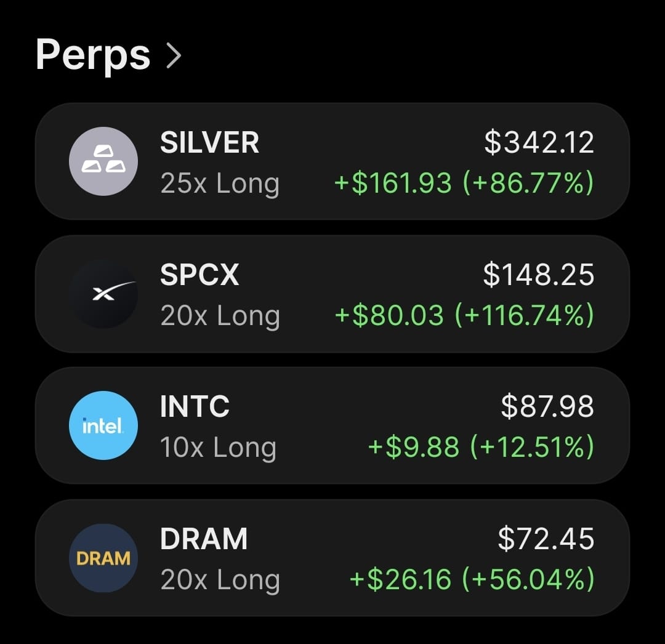Click the $87.98 INTC position value
The height and width of the screenshot is (644, 665).
coord(547,406)
